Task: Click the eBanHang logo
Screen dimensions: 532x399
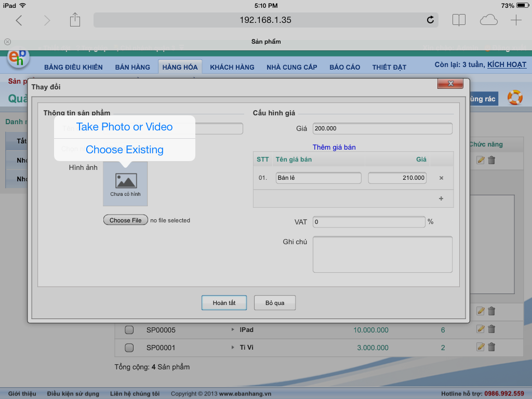Action: pyautogui.click(x=18, y=58)
